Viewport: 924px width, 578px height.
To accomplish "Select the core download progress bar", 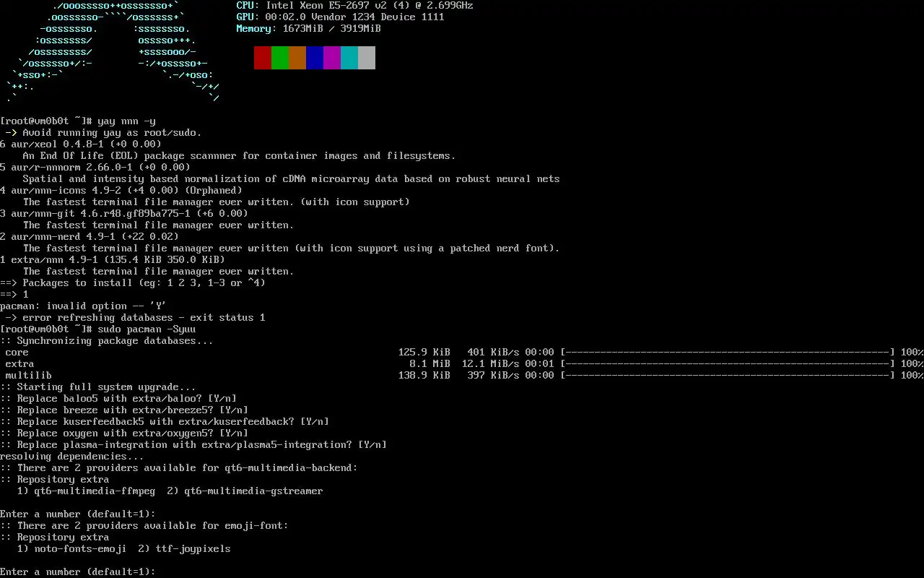I will 728,353.
